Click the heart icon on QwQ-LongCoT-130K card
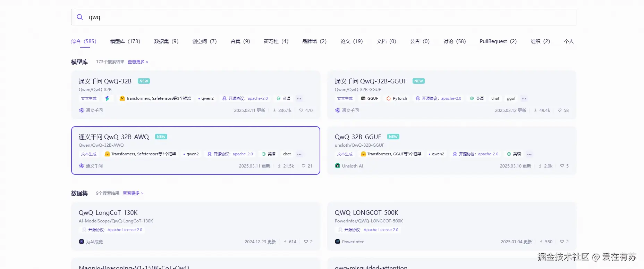The height and width of the screenshot is (269, 644). point(306,242)
